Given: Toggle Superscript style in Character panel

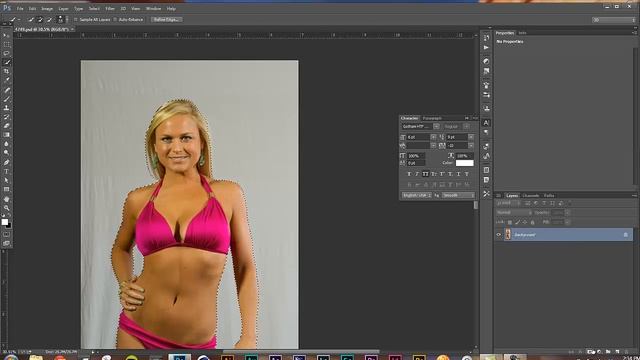Looking at the screenshot, I should coord(442,174).
